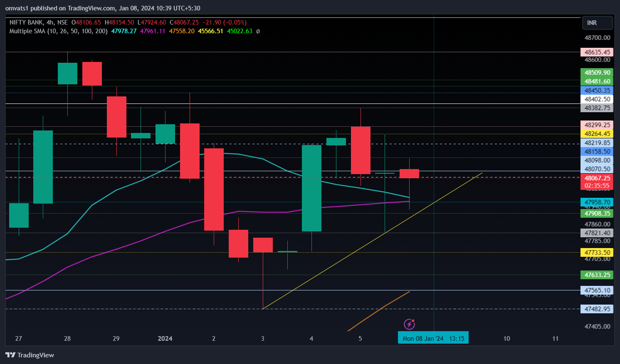The width and height of the screenshot is (620, 364).
Task: Click the cyan SMA 10 value 47978.27
Action: click(x=124, y=31)
